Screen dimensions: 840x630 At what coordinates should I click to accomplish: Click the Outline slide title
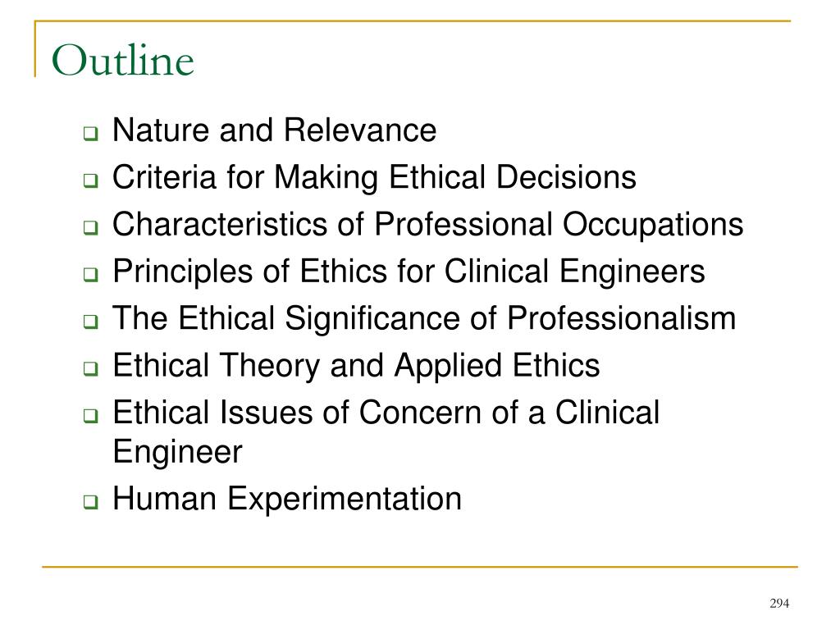click(123, 60)
